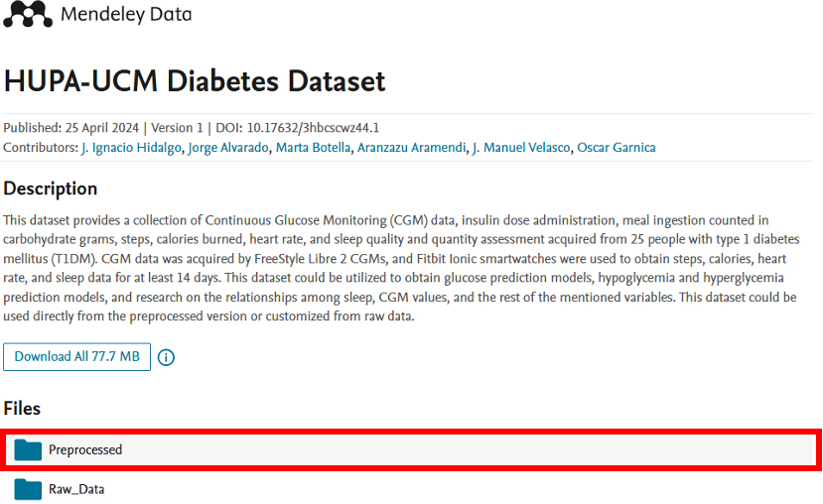Click the Oscar Garnica contributor link
The height and width of the screenshot is (504, 823).
[x=617, y=148]
